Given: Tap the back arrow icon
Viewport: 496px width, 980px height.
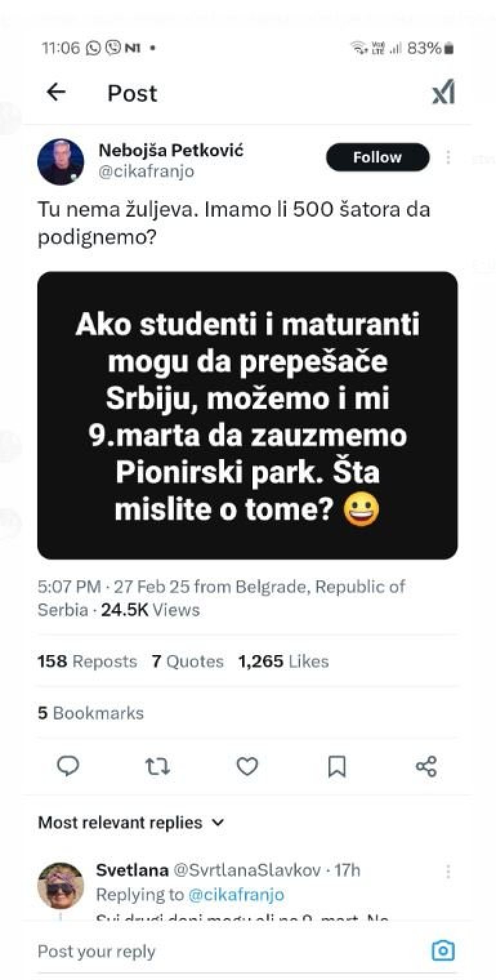Looking at the screenshot, I should click(57, 93).
